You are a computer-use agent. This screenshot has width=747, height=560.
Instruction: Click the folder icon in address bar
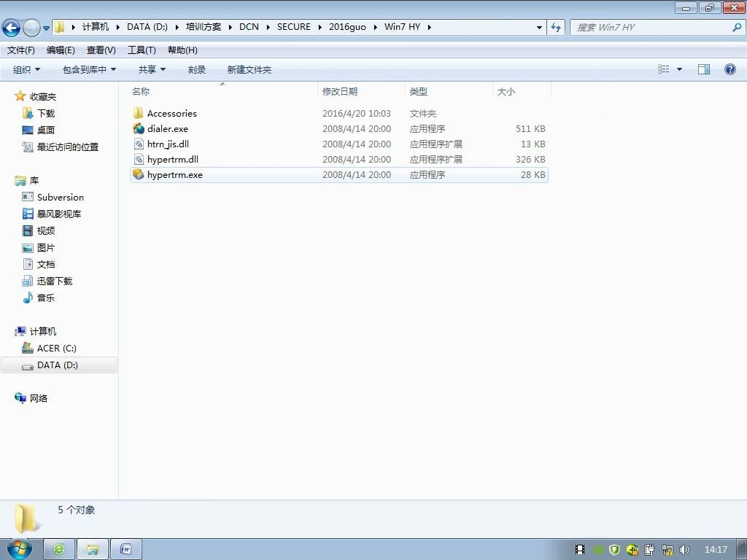tap(60, 27)
